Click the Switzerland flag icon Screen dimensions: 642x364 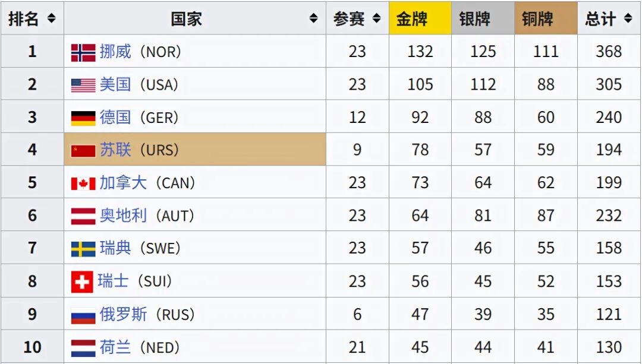click(x=82, y=281)
